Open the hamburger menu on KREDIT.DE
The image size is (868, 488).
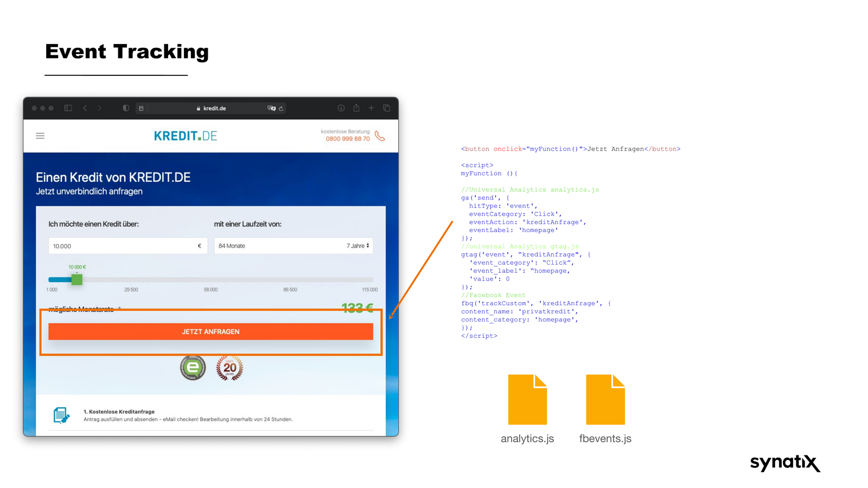click(x=40, y=136)
